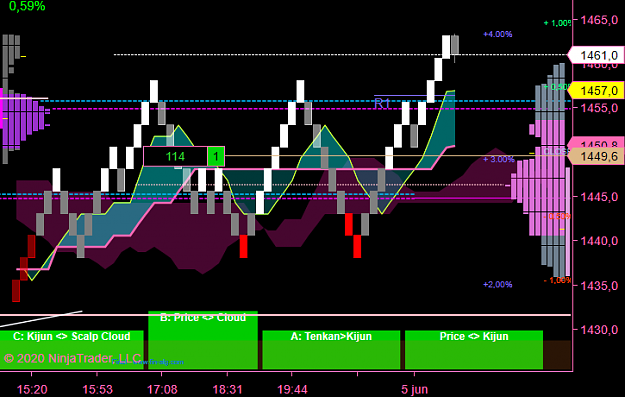Click the 15:53 time axis label

point(98,389)
